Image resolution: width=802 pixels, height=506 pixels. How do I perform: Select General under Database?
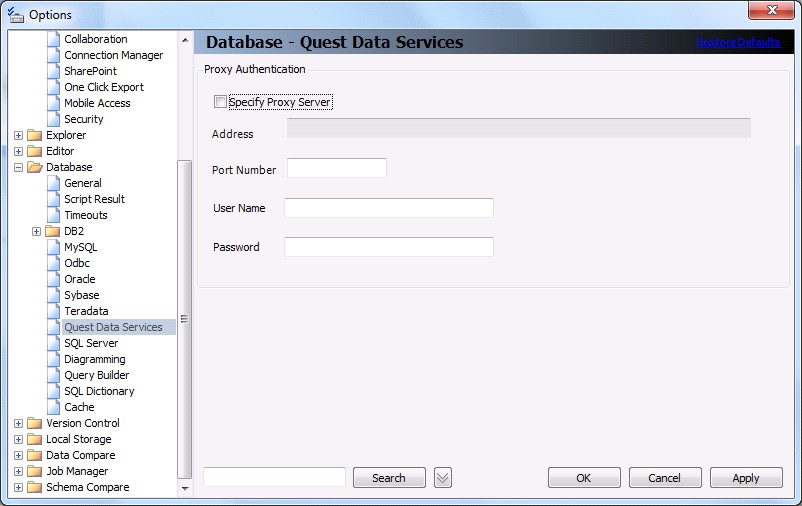pyautogui.click(x=83, y=183)
